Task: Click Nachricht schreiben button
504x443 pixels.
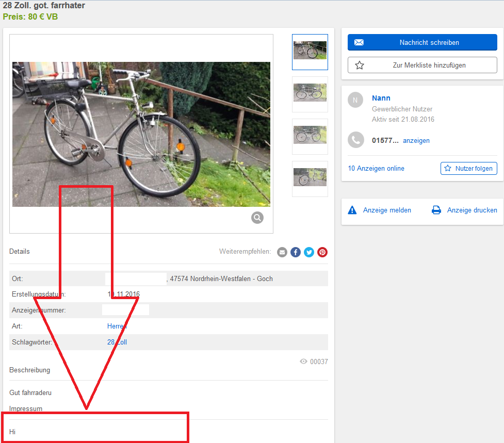Action: coord(422,42)
